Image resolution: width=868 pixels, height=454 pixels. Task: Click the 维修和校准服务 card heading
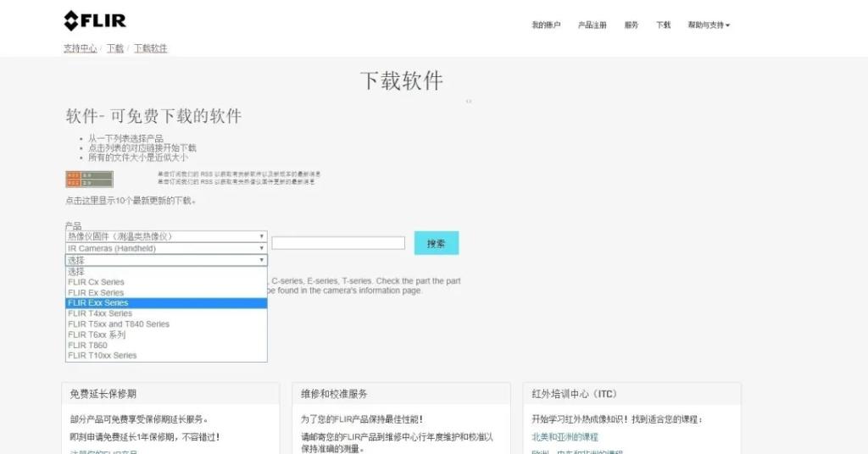point(334,394)
